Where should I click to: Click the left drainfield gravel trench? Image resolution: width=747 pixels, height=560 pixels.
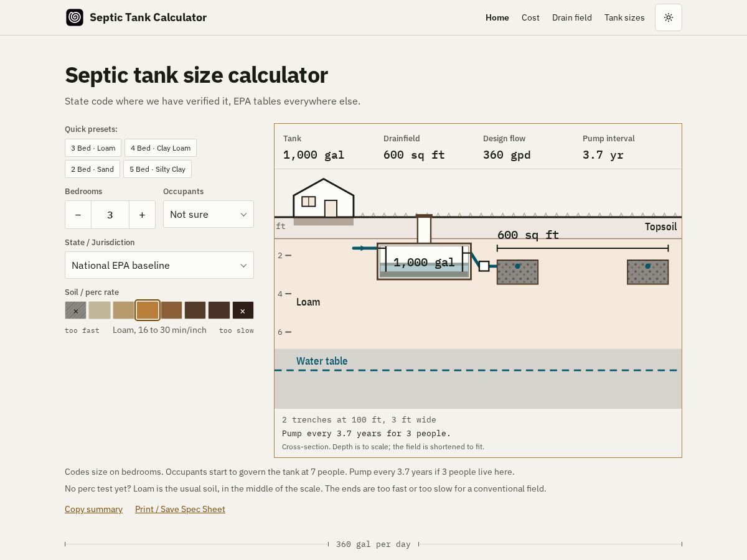517,272
